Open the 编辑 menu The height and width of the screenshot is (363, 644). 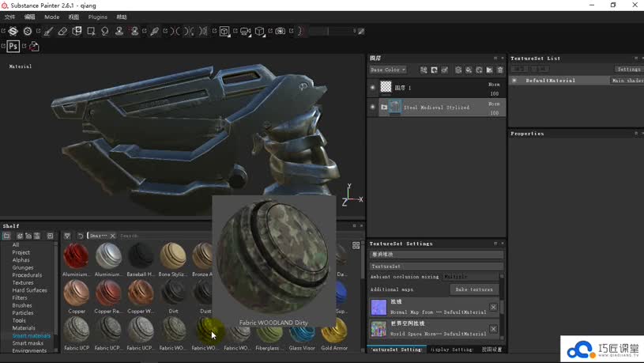tap(29, 17)
